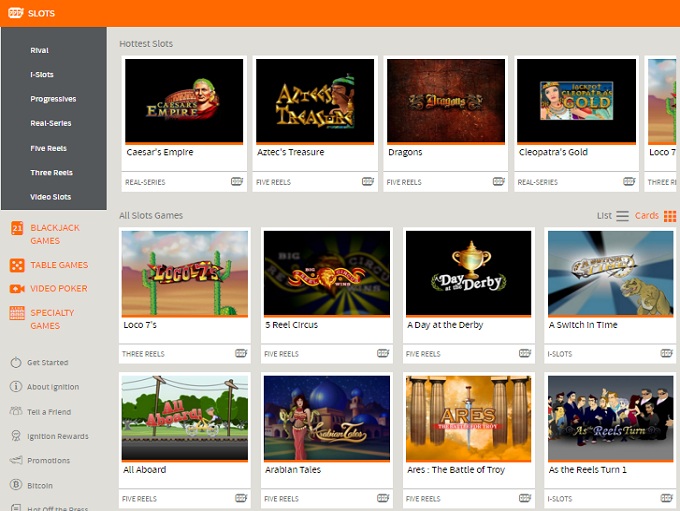Click the Table Games dice icon
Screen dimensions: 680x511
tap(16, 265)
